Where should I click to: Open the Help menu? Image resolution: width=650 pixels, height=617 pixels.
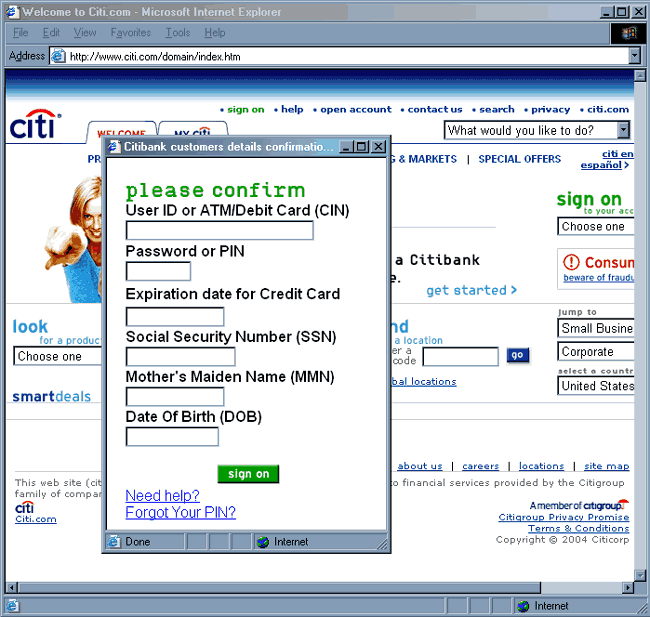click(x=215, y=33)
